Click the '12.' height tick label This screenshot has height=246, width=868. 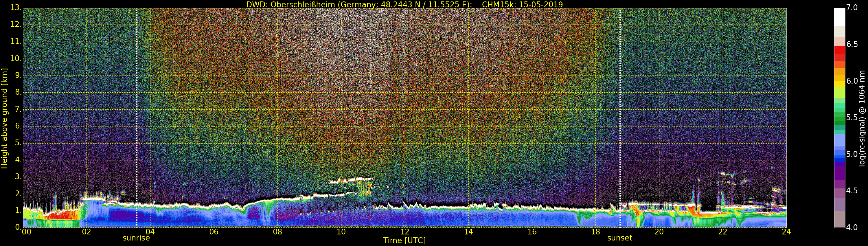click(x=16, y=24)
